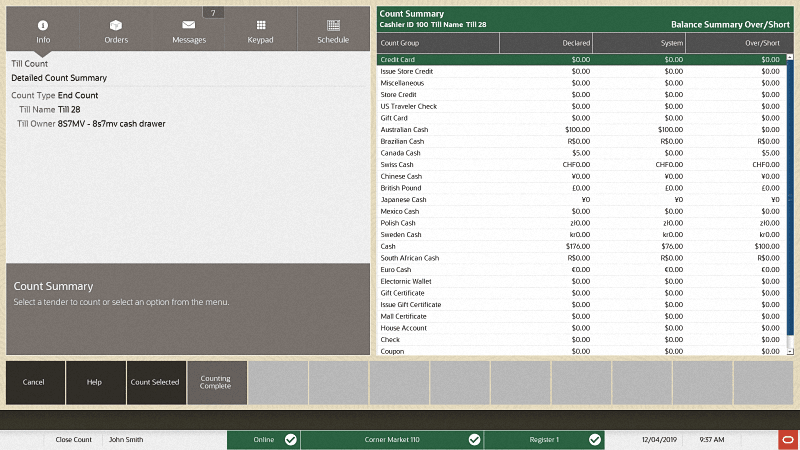Select the Gift Certificate row
The height and width of the screenshot is (450, 800).
[x=582, y=293]
